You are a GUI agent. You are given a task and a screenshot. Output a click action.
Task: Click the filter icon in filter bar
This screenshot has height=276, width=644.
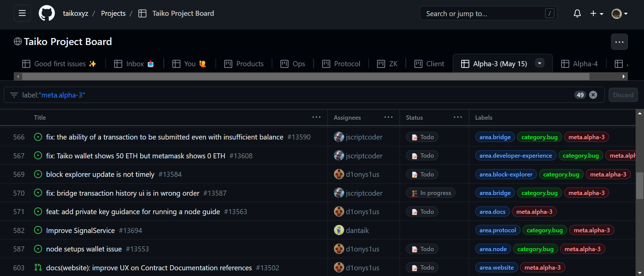[14, 95]
